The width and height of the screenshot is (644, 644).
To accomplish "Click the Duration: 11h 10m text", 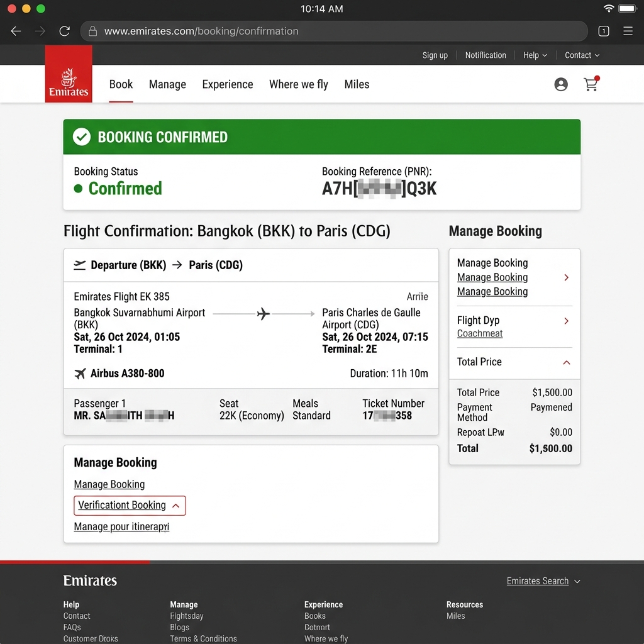I will click(389, 374).
